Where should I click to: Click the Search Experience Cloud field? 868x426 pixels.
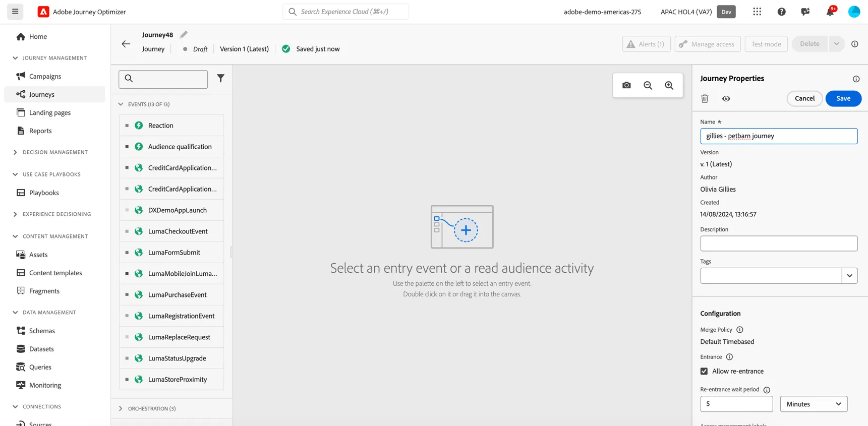click(x=345, y=12)
